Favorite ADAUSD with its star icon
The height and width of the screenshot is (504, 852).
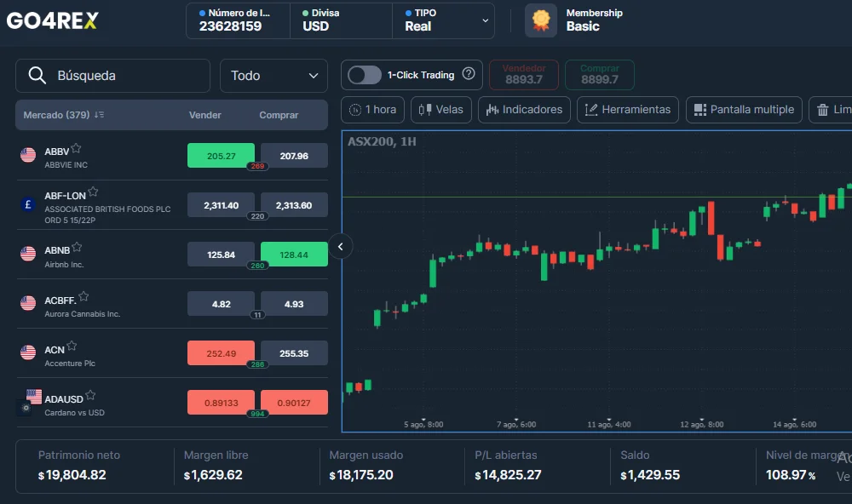click(x=90, y=395)
